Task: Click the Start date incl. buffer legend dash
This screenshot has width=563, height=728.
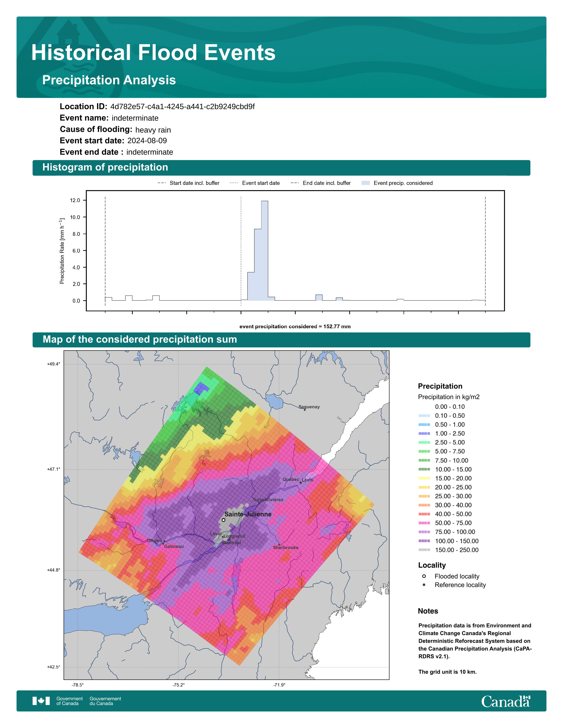Action: (162, 183)
